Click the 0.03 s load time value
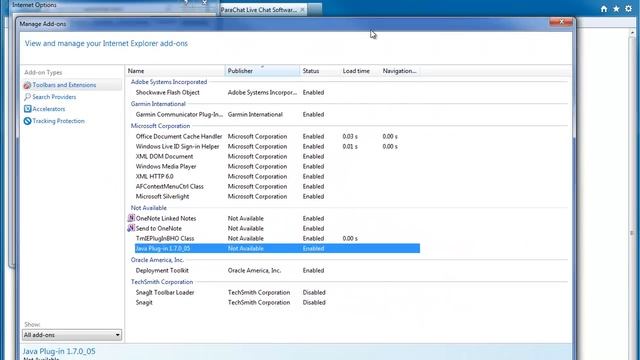The width and height of the screenshot is (640, 360). tap(350, 136)
